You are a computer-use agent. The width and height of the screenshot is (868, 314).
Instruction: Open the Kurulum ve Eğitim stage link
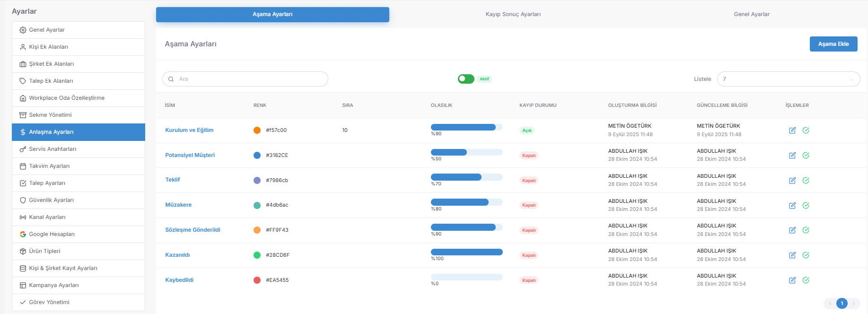(189, 130)
